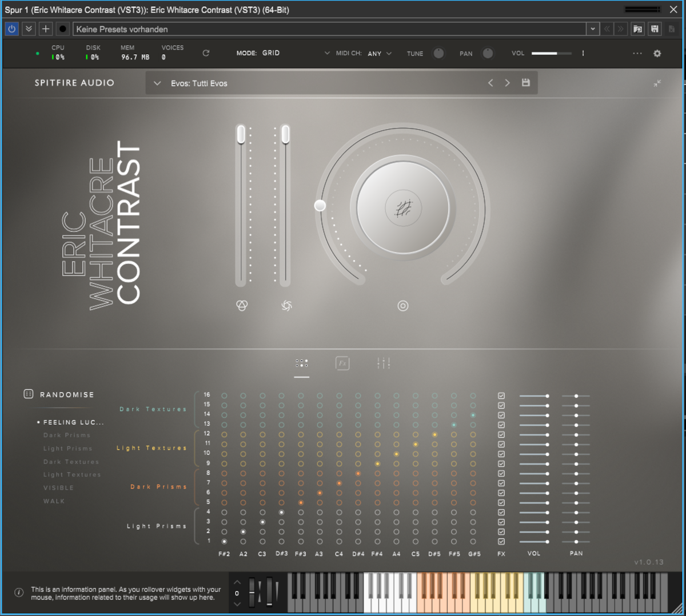Open the MODE: GRID dropdown
686x616 pixels.
click(x=284, y=53)
